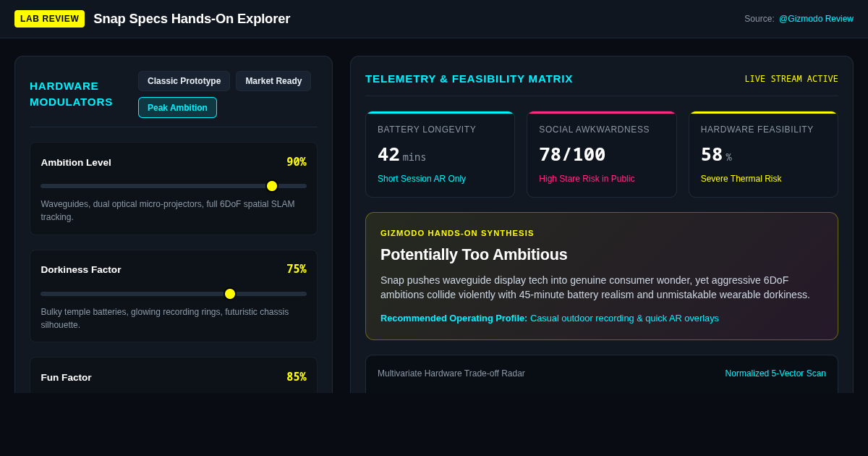Click the Short Session AR Only note

pyautogui.click(x=422, y=179)
